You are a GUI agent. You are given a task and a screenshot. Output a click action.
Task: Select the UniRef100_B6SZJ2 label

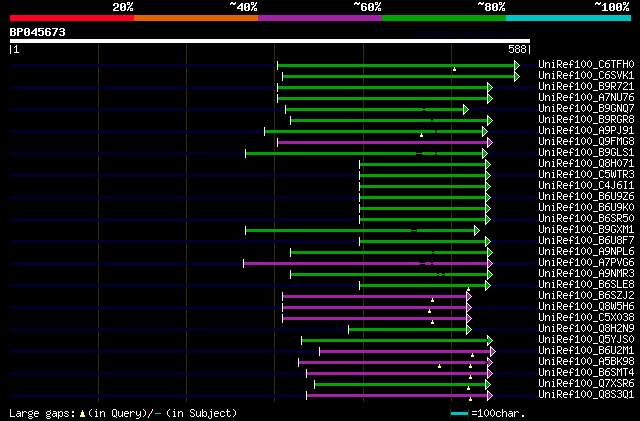(586, 296)
